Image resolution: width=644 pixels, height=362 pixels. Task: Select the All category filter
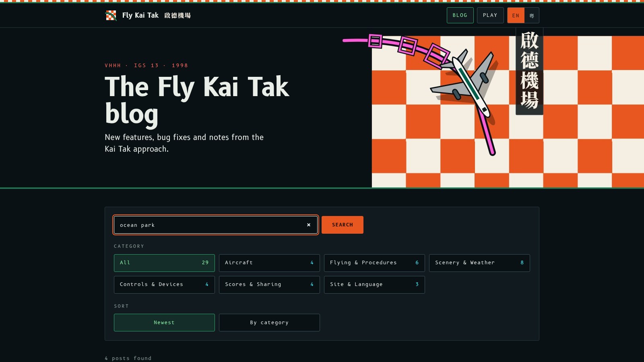[x=164, y=263]
